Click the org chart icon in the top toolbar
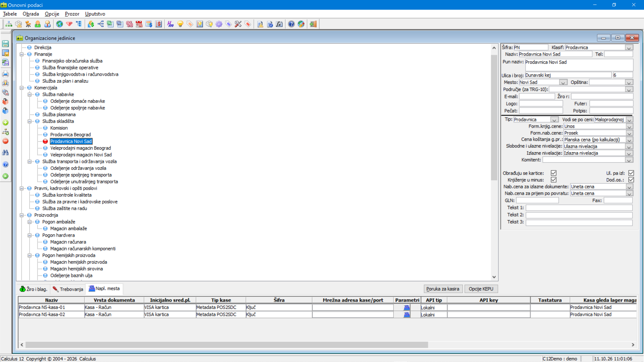This screenshot has height=362, width=644. (x=9, y=24)
